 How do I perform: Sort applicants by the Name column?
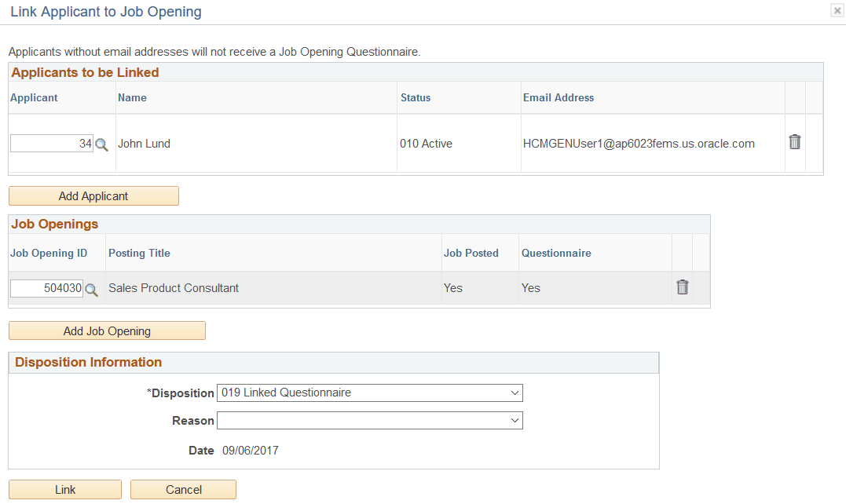(133, 97)
